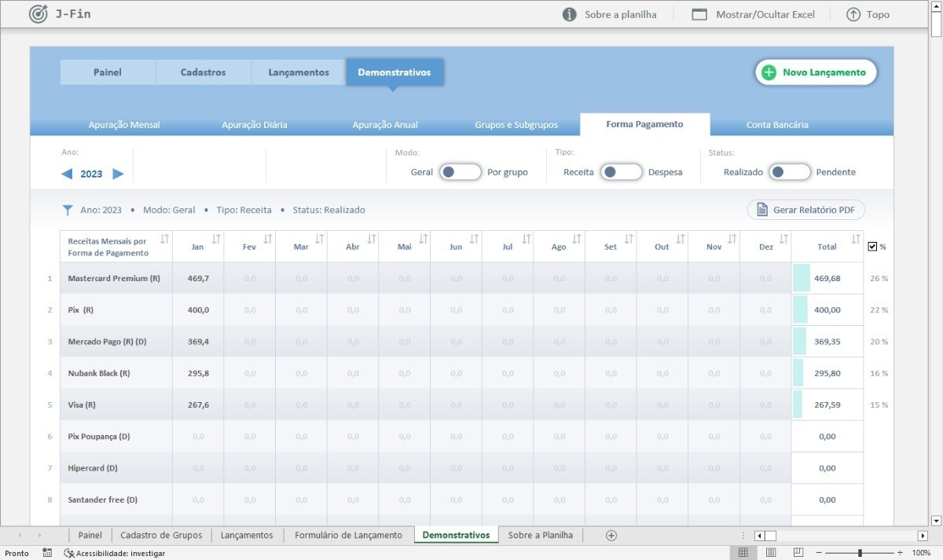
Task: Sort the Total column using its arrows
Action: pyautogui.click(x=856, y=239)
